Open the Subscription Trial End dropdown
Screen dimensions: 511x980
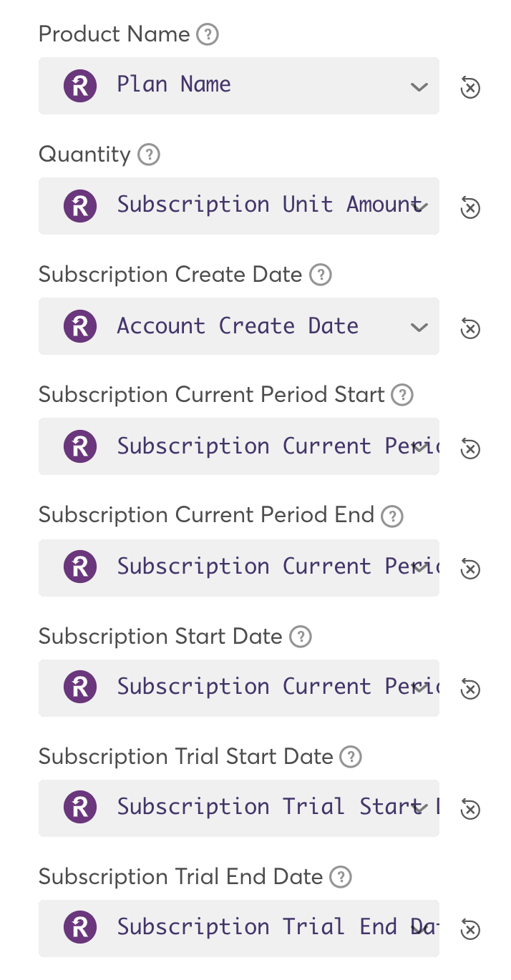click(419, 928)
